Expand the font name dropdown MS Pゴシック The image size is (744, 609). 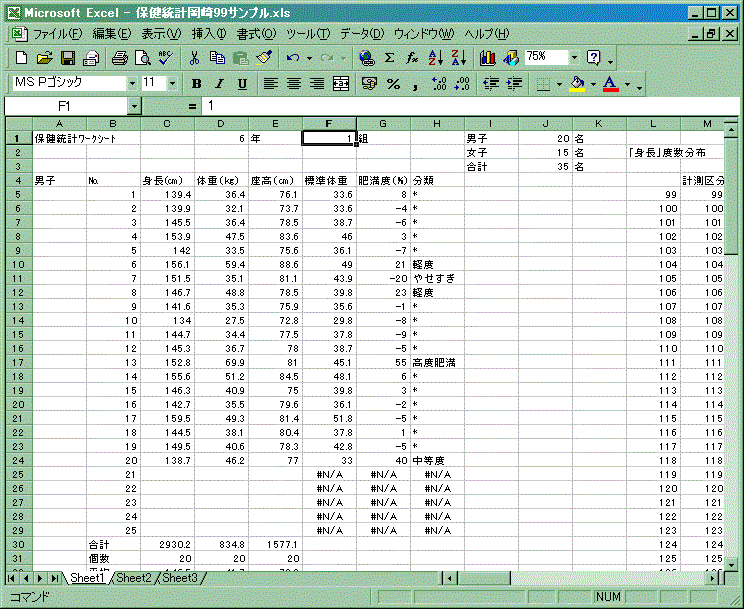coord(132,84)
